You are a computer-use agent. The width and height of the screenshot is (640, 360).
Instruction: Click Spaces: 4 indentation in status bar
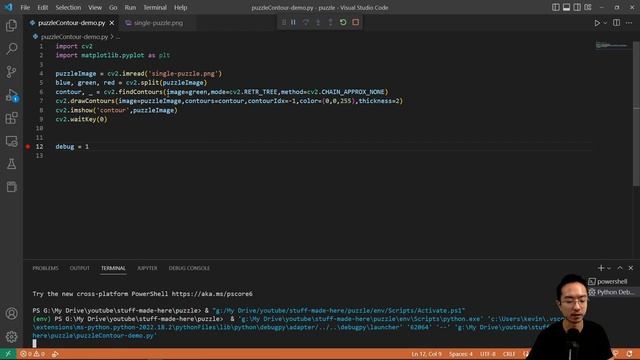[x=460, y=354]
